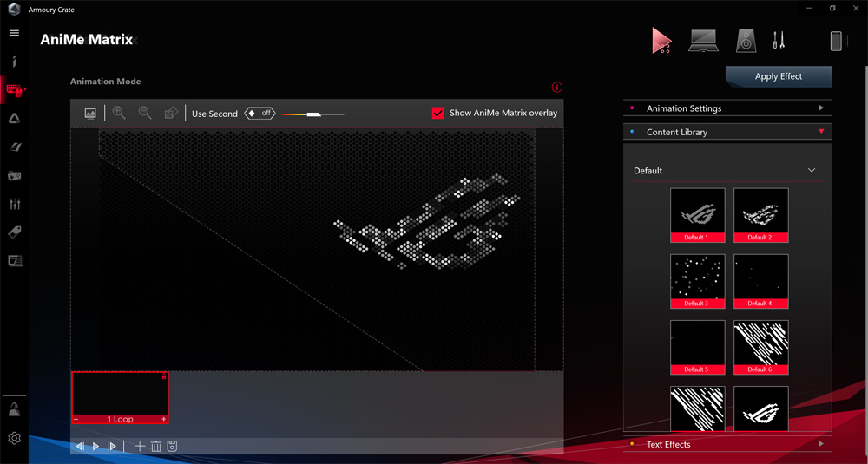The image size is (868, 464).
Task: Save animation with the disk icon
Action: point(172,446)
